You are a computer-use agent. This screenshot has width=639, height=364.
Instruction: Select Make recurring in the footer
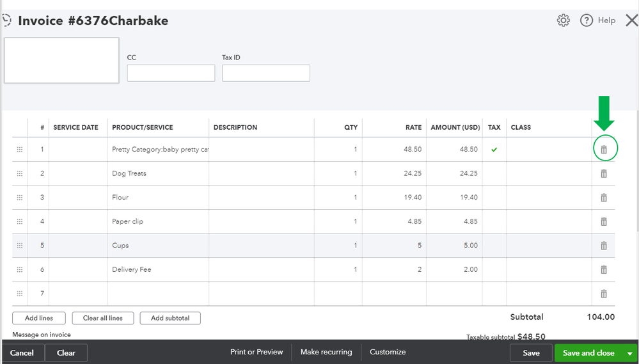coord(326,352)
